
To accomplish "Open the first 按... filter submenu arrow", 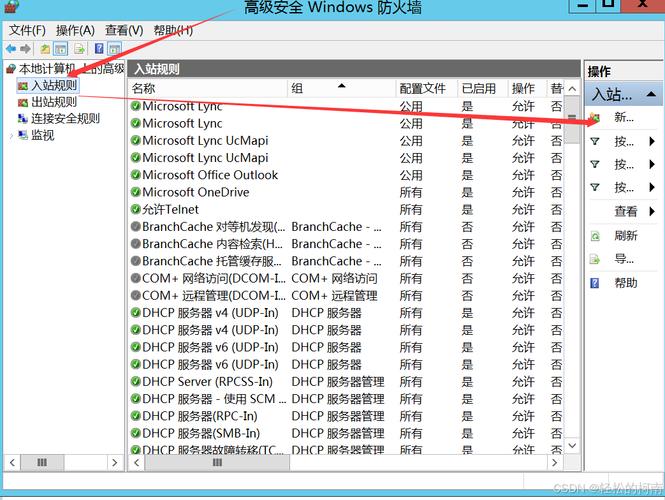I will [x=652, y=141].
